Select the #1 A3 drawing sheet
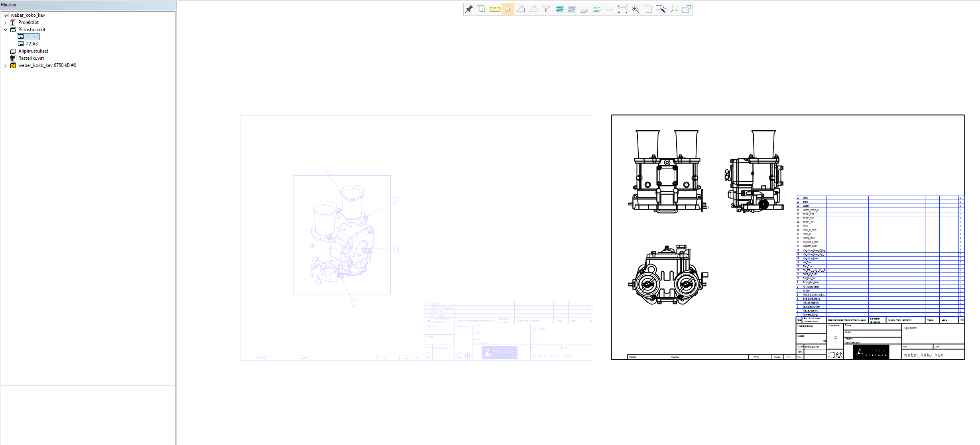 pyautogui.click(x=31, y=37)
